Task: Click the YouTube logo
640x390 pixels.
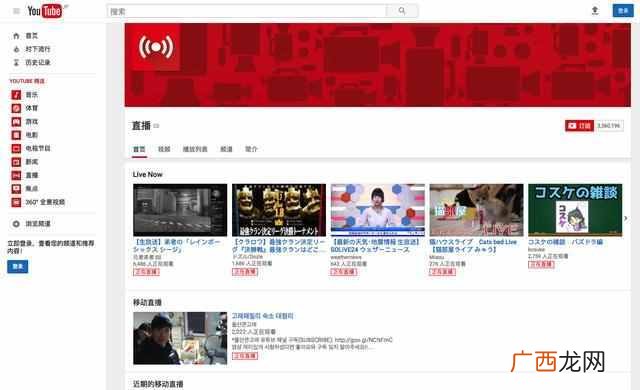Action: coord(45,11)
